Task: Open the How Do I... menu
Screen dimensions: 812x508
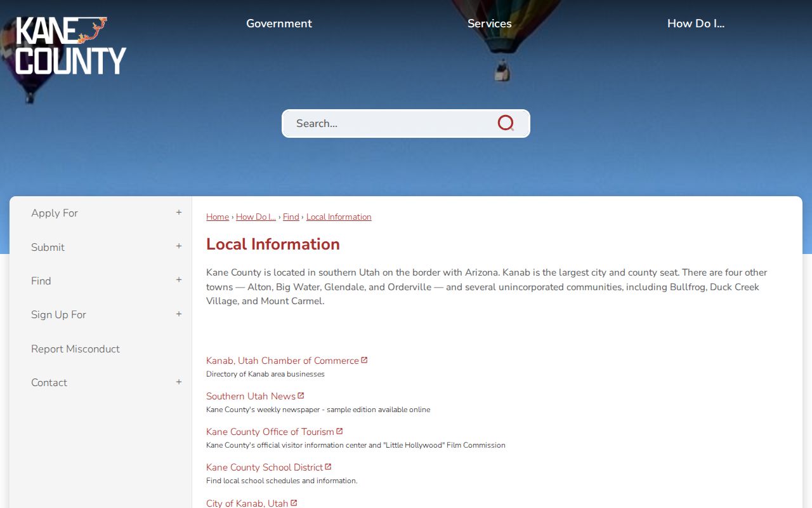Action: (696, 23)
